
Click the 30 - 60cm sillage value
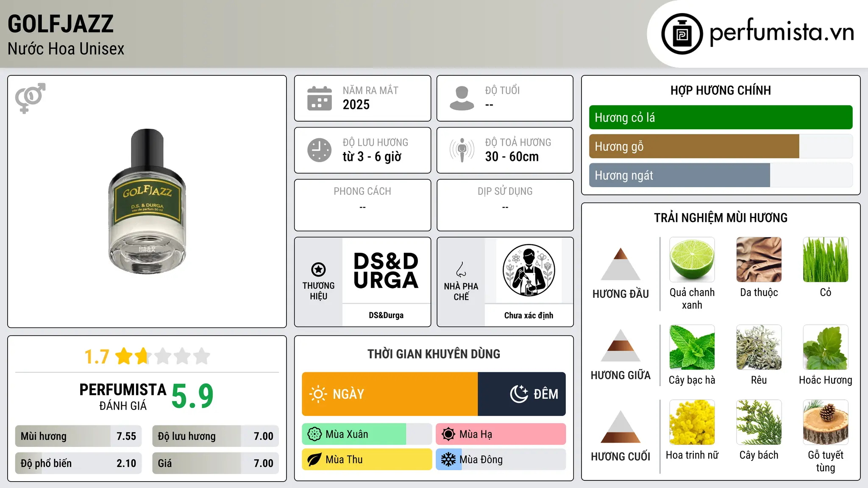click(512, 157)
